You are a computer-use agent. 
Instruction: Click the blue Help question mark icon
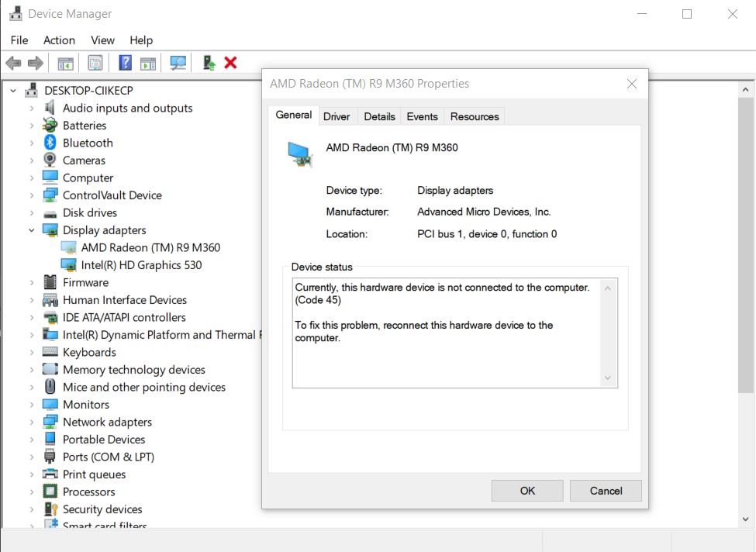tap(125, 63)
